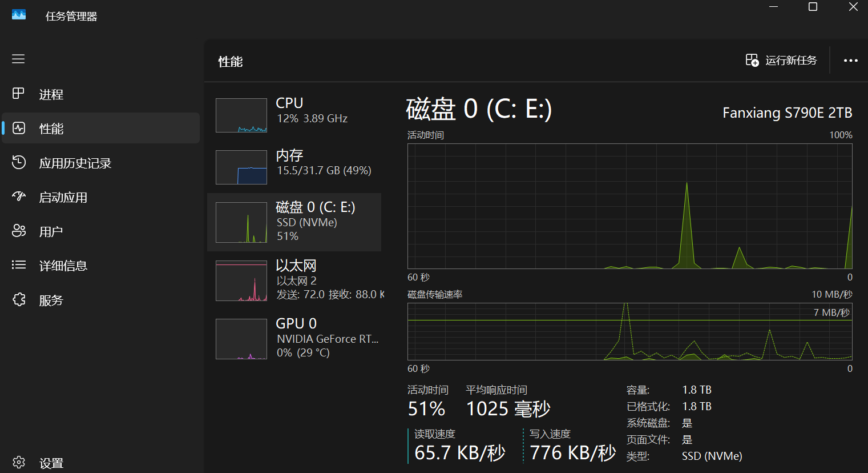
Task: Select 磁盘 0 (C: E:) entry
Action: click(x=294, y=222)
